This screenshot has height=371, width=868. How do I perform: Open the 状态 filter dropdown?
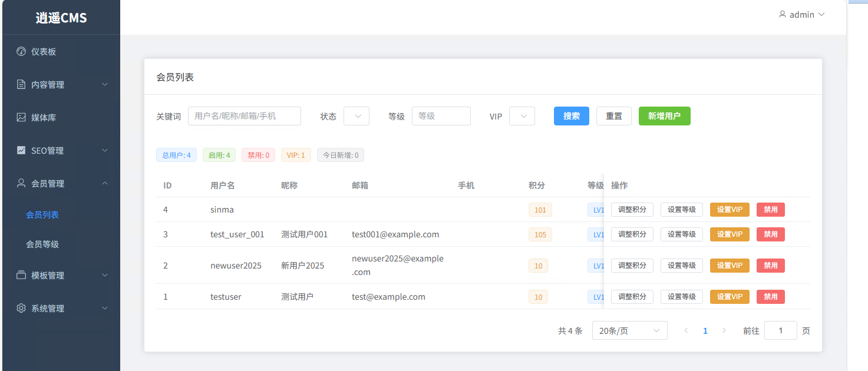coord(357,116)
